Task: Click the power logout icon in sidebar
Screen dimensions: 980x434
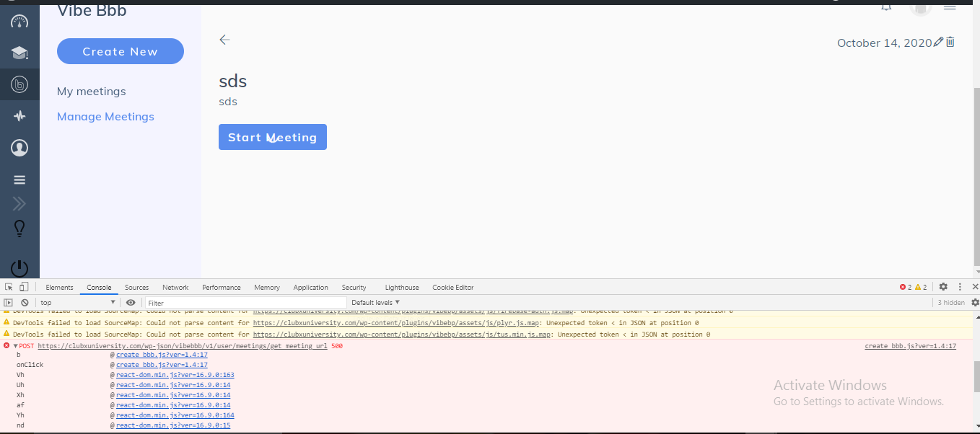Action: coord(19,268)
